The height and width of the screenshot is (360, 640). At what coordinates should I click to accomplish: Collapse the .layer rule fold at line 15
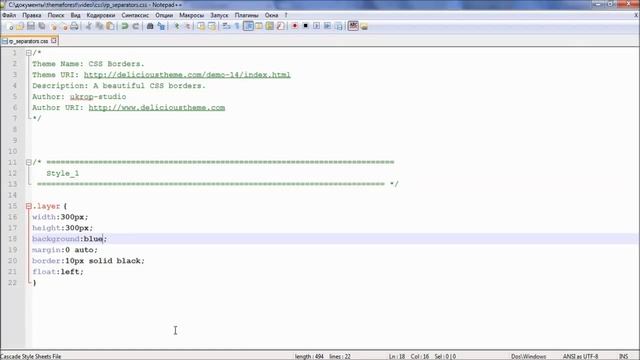pyautogui.click(x=29, y=206)
